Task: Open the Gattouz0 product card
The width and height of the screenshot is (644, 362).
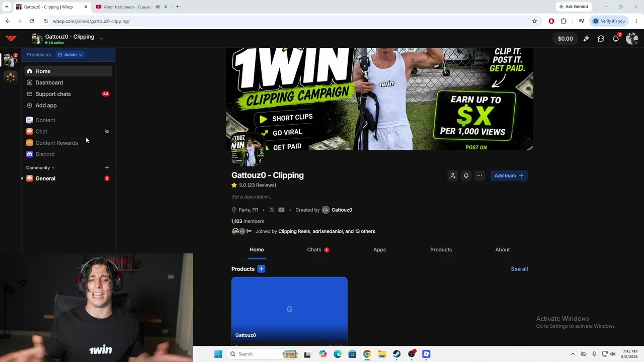Action: pos(289,311)
